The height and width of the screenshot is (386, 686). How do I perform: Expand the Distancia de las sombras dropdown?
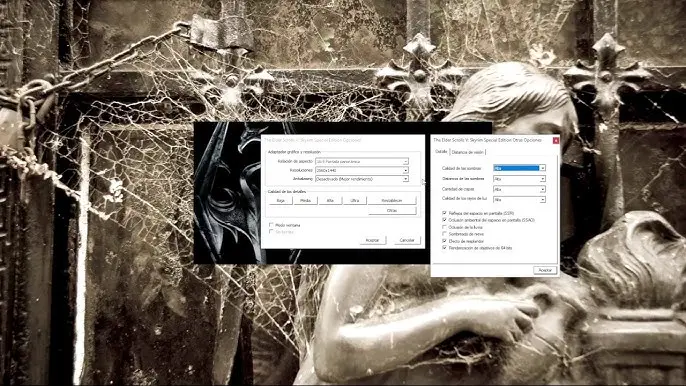coord(519,179)
